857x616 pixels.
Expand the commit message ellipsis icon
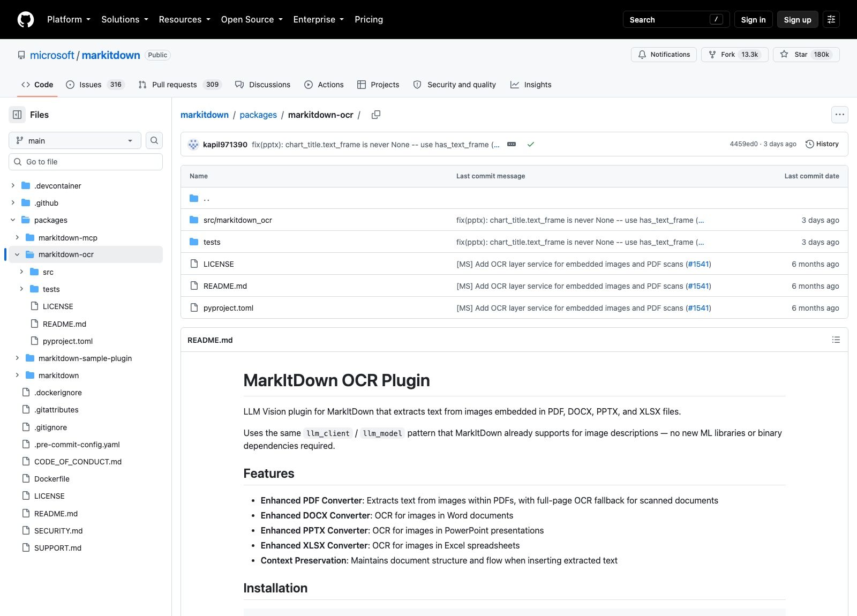coord(512,144)
